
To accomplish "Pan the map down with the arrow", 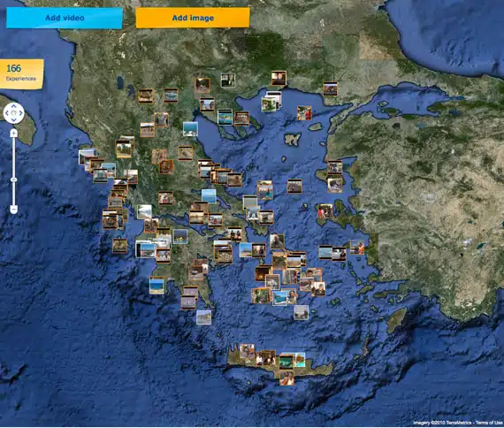I will coord(14,120).
